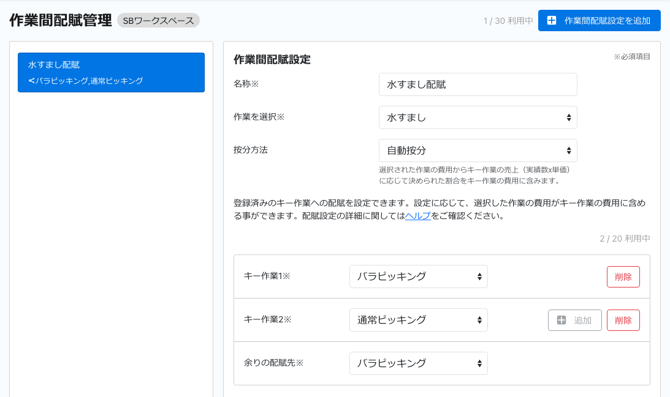
Task: Open the 余りの配賦先 dropdown
Action: point(418,363)
